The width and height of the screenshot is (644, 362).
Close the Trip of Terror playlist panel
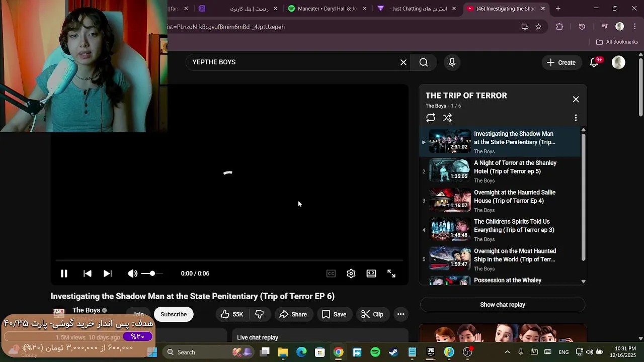pyautogui.click(x=576, y=100)
